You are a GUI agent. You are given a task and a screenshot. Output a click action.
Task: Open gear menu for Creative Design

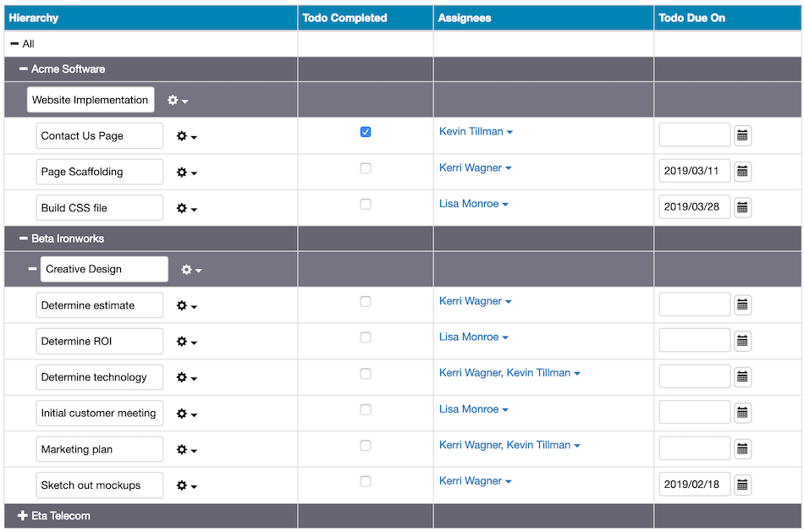190,270
